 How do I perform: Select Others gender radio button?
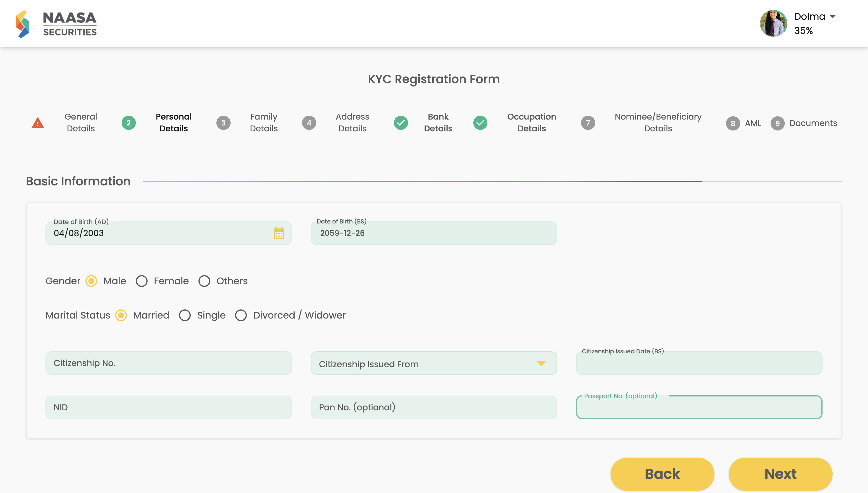click(204, 281)
